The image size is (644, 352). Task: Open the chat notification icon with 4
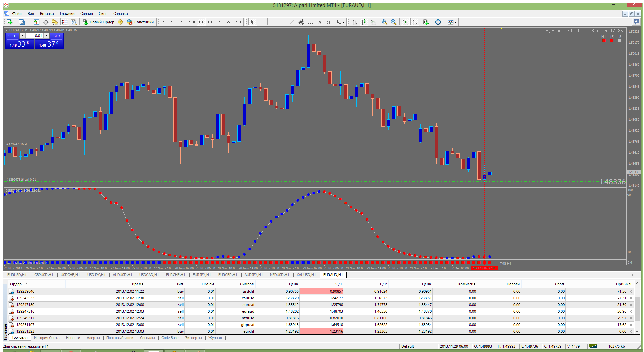[x=636, y=22]
